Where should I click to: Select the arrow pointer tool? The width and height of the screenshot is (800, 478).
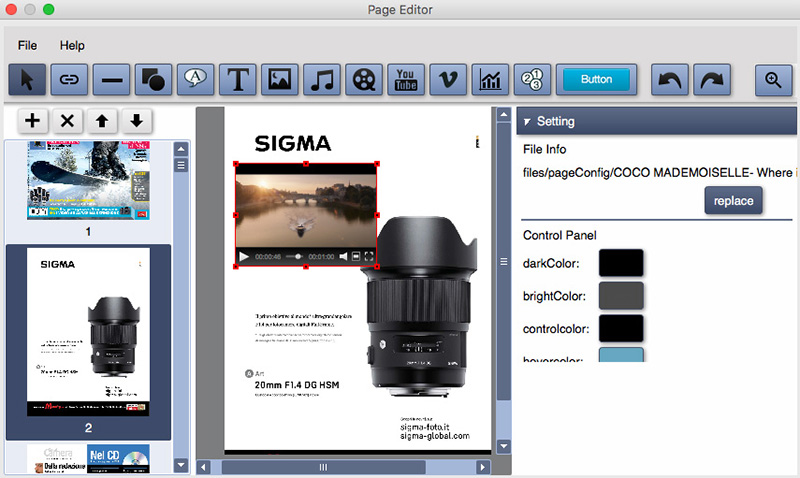27,80
